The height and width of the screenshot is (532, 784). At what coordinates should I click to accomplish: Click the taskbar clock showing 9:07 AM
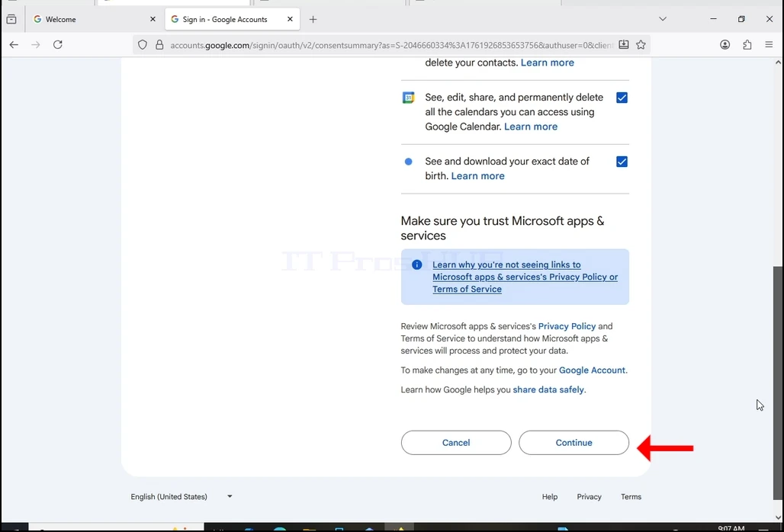[x=731, y=528]
